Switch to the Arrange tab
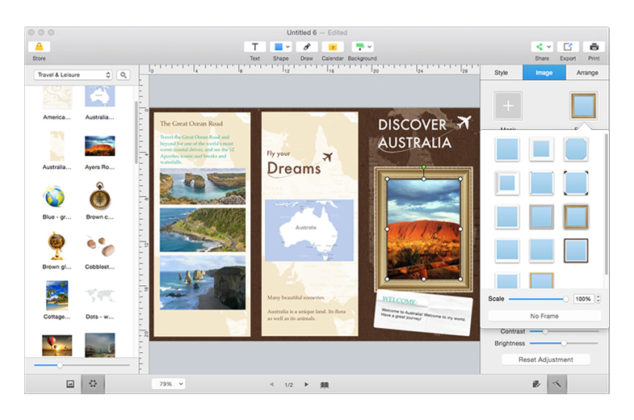This screenshot has width=634, height=420. [x=587, y=73]
